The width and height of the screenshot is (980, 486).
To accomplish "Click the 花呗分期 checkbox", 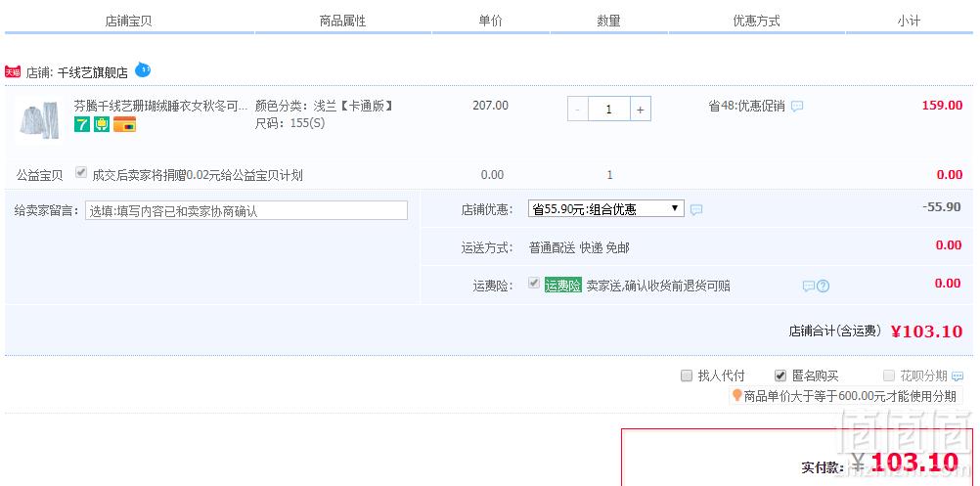I will click(889, 376).
